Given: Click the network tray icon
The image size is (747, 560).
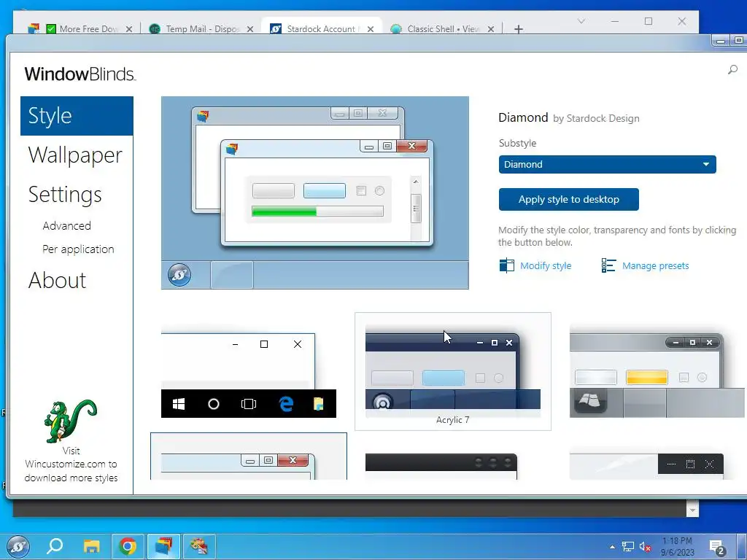Looking at the screenshot, I should point(628,547).
